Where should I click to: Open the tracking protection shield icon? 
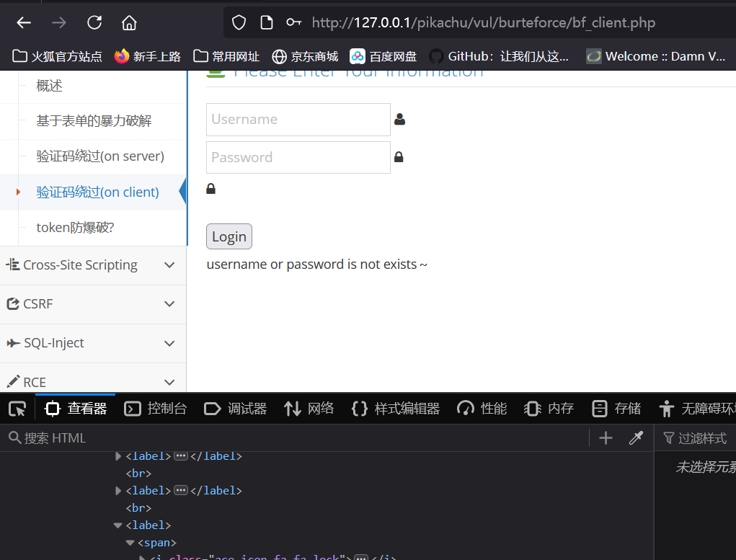pos(239,22)
